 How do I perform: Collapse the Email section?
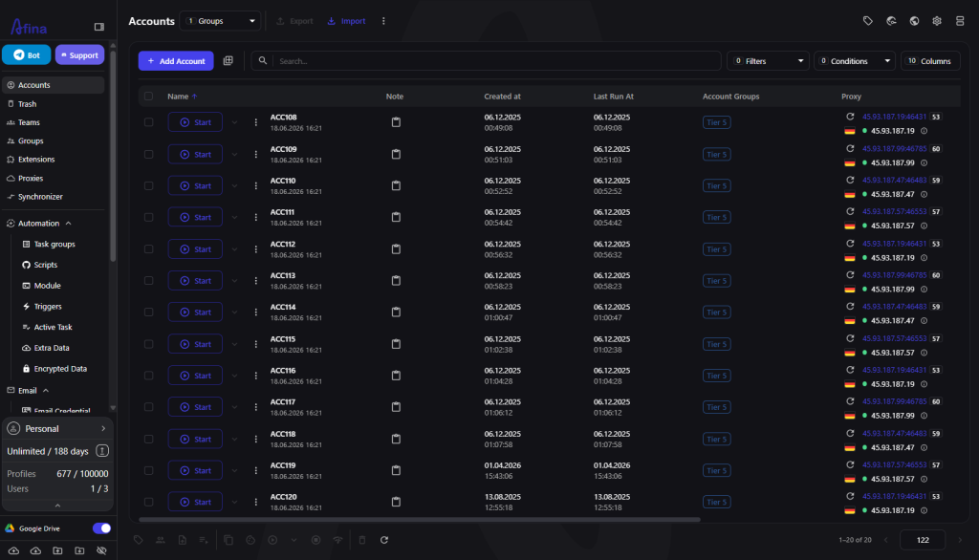[x=46, y=391]
